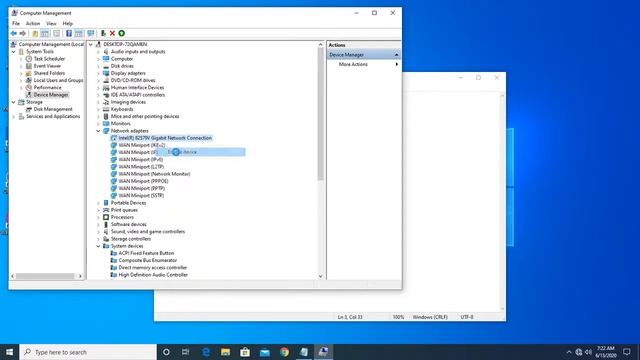The image size is (640, 360).
Task: Click the Update driver toolbar icon
Action: (x=103, y=33)
